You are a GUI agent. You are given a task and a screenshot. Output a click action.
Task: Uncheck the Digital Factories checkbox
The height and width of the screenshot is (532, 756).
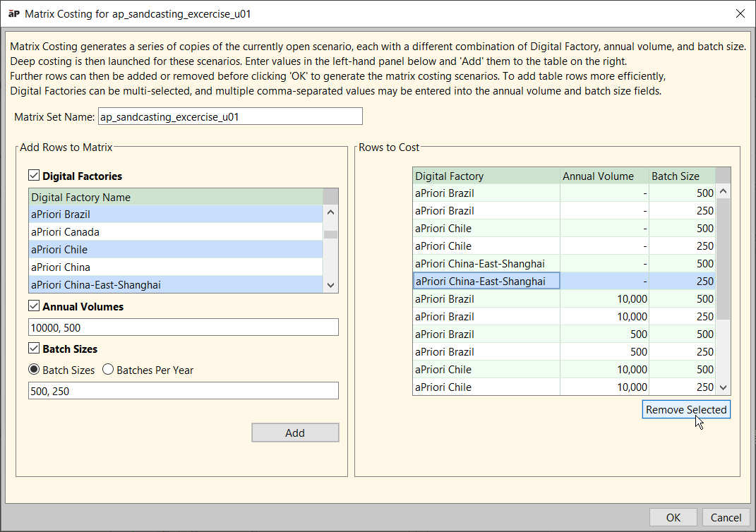[x=34, y=176]
